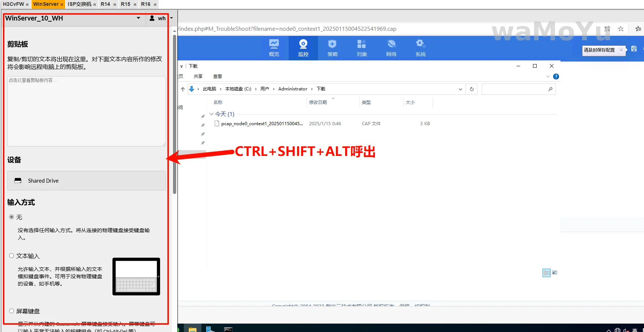Click the refresh icon beside address bar
The width and height of the screenshot is (644, 332).
(472, 89)
